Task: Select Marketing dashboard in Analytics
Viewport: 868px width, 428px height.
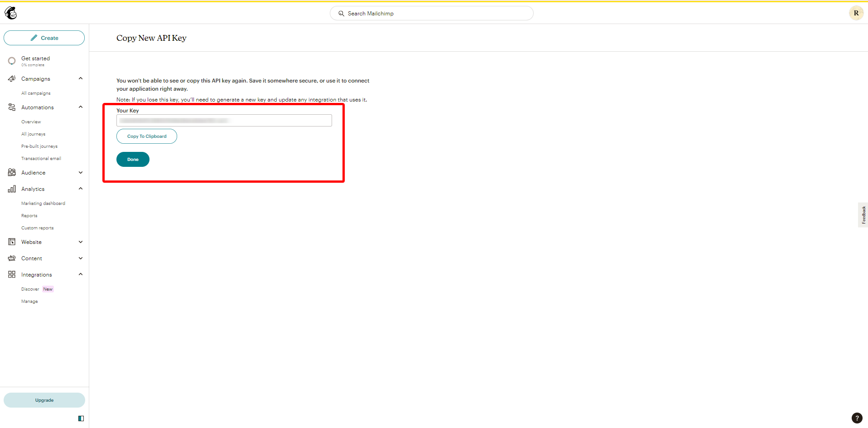Action: point(43,204)
